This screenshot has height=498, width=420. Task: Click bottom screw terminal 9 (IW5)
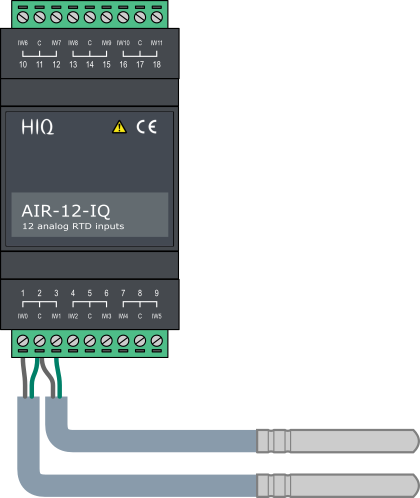(157, 341)
